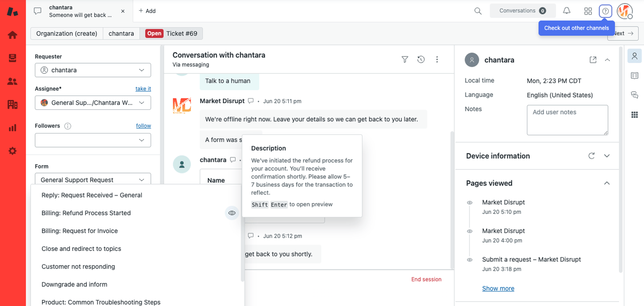Select the Customer not responding macro

coord(78,266)
